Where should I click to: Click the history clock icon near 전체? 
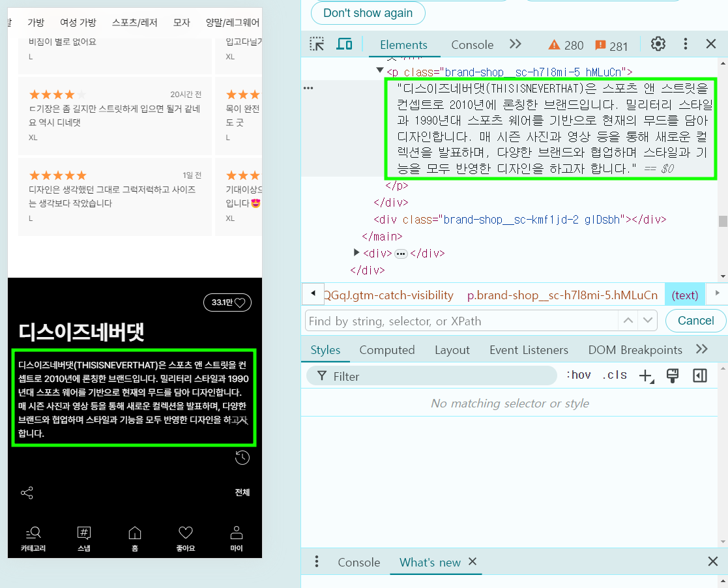242,458
